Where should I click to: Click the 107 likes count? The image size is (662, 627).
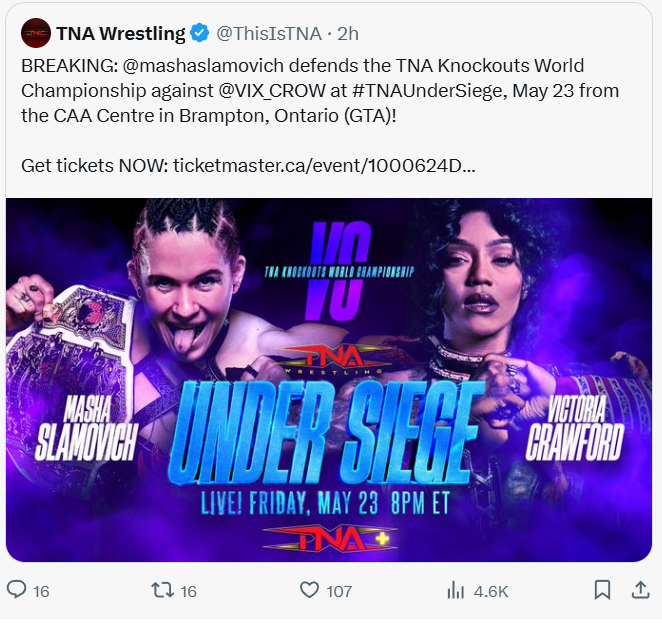point(339,591)
